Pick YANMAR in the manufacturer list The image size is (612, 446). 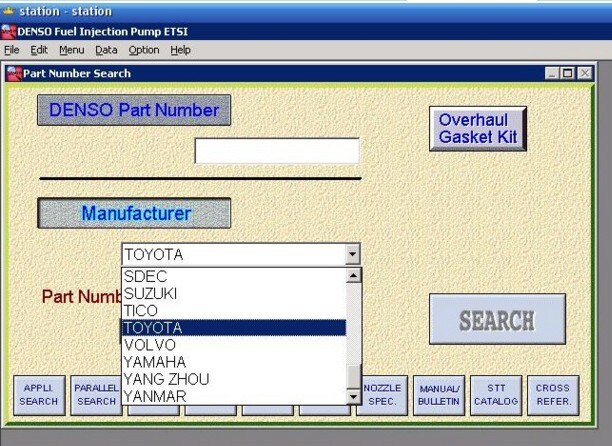click(154, 396)
